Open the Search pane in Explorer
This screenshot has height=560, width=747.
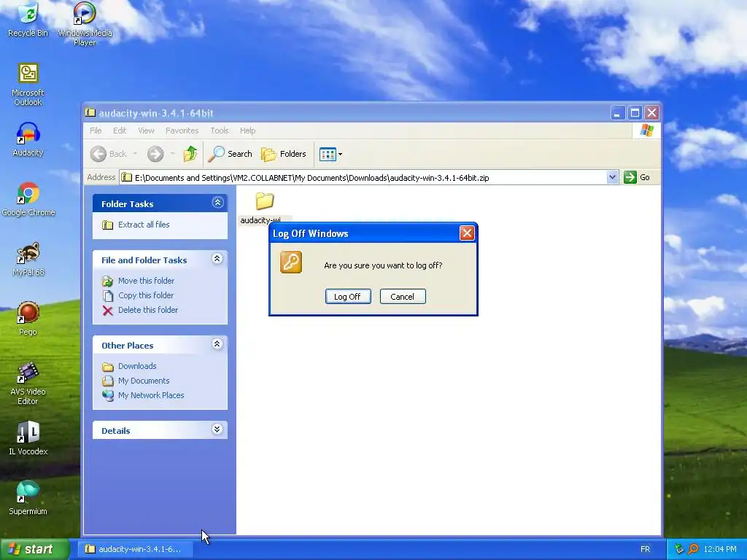[x=231, y=154]
